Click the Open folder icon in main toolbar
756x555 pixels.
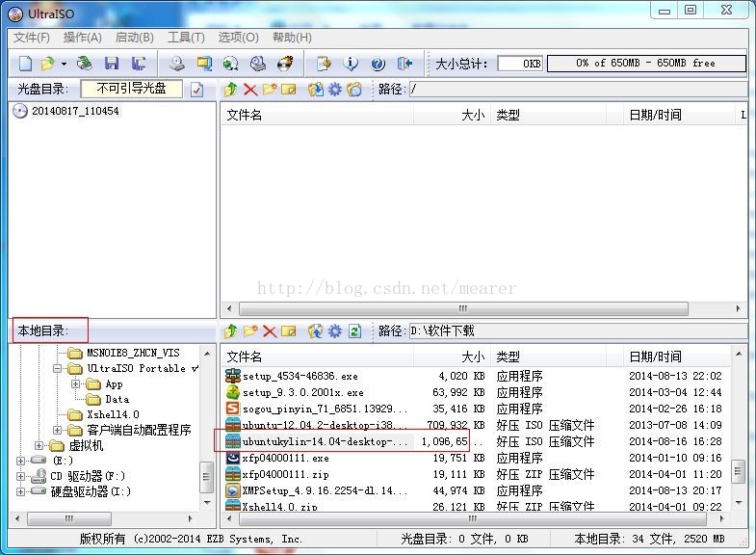tap(48, 64)
